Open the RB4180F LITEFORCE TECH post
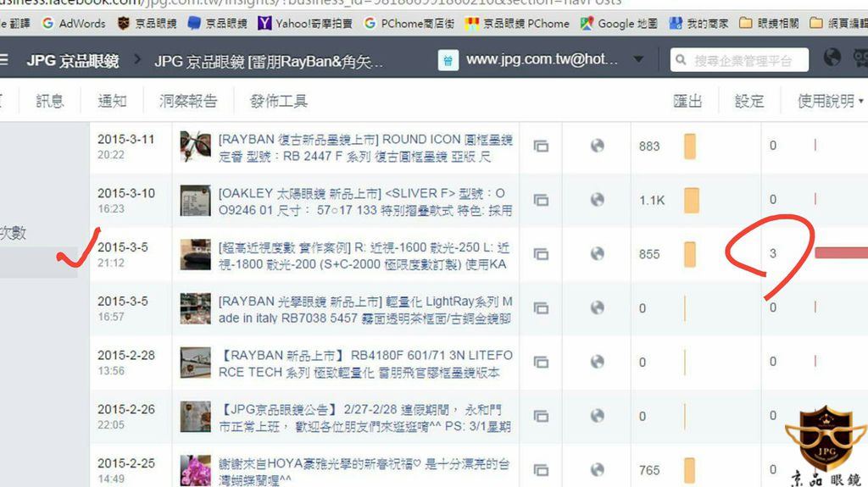Viewport: 868px width, 487px height. (365, 363)
